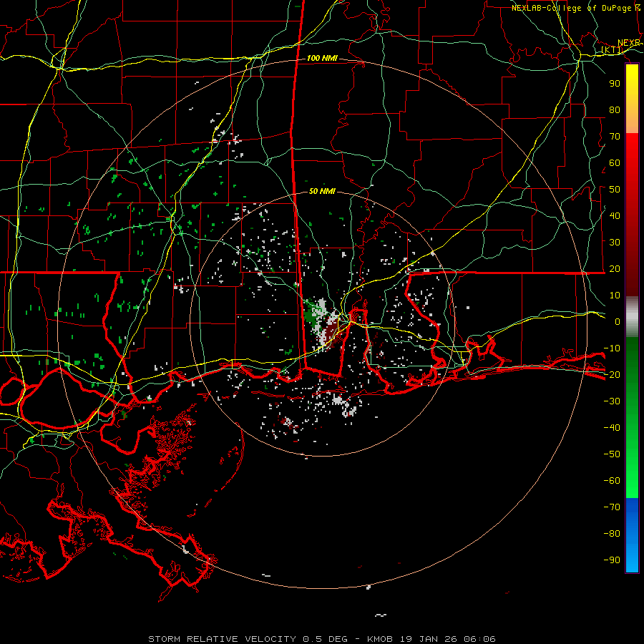Click the "50 NMI" range ring label

[x=322, y=191]
